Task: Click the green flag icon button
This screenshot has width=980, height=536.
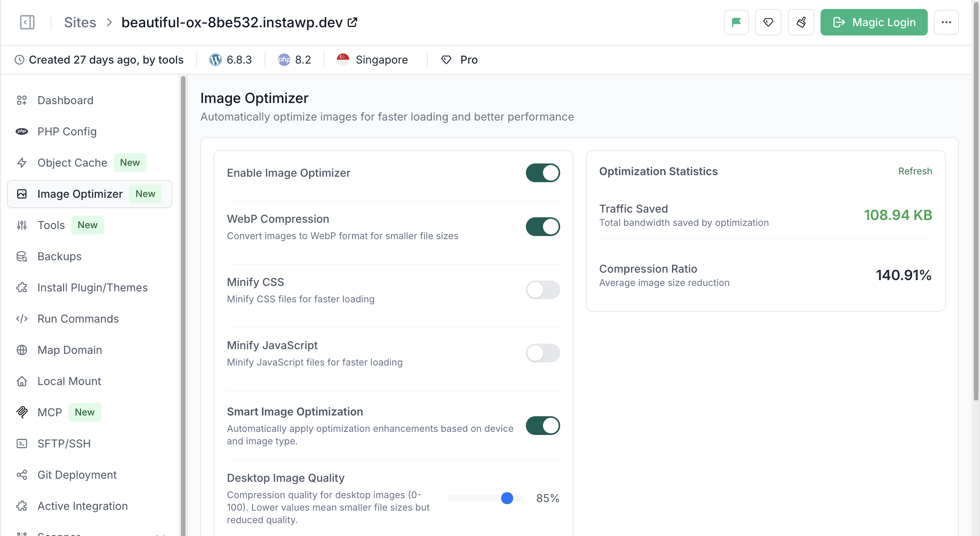Action: pyautogui.click(x=736, y=22)
